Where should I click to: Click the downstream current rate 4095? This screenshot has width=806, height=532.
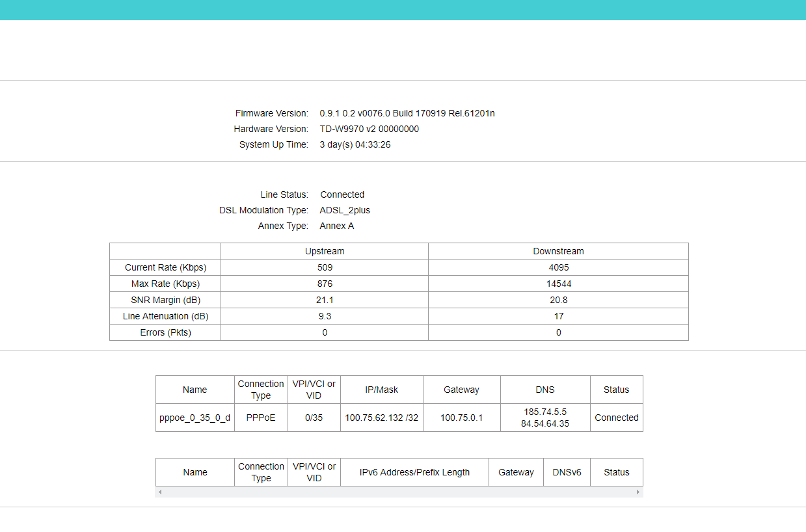coord(558,267)
